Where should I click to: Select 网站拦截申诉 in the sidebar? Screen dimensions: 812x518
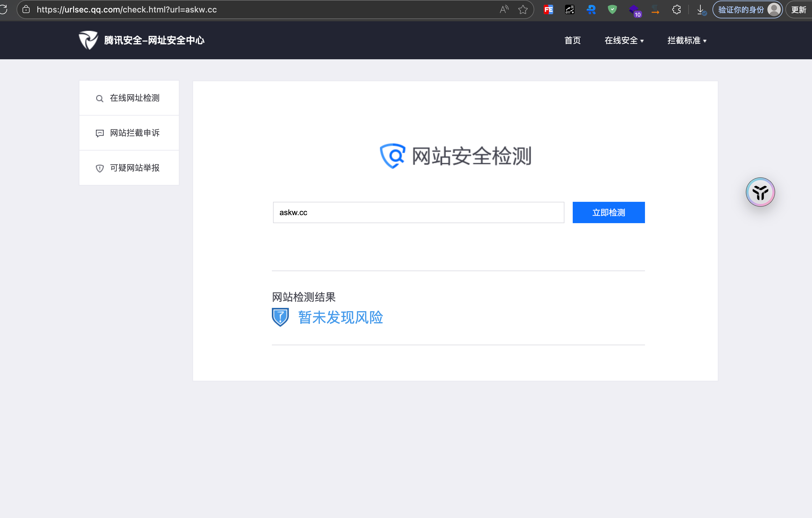click(x=129, y=133)
